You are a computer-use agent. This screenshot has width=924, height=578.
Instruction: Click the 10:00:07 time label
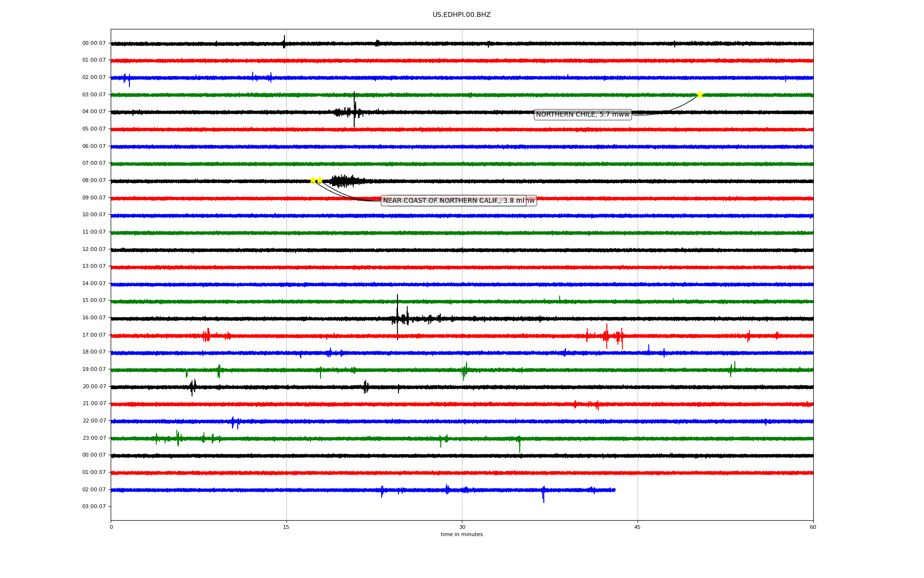pos(94,215)
